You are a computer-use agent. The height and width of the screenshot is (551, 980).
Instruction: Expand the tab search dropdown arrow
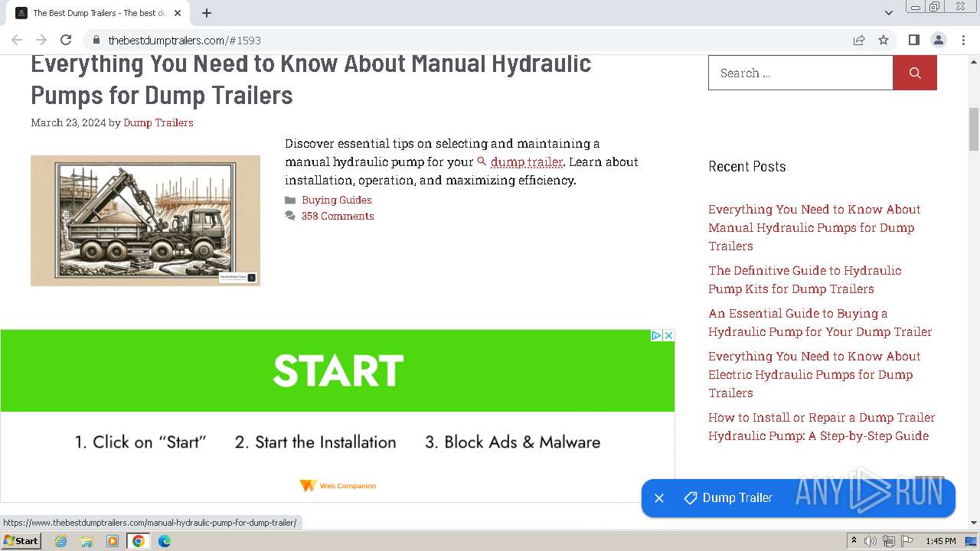888,13
